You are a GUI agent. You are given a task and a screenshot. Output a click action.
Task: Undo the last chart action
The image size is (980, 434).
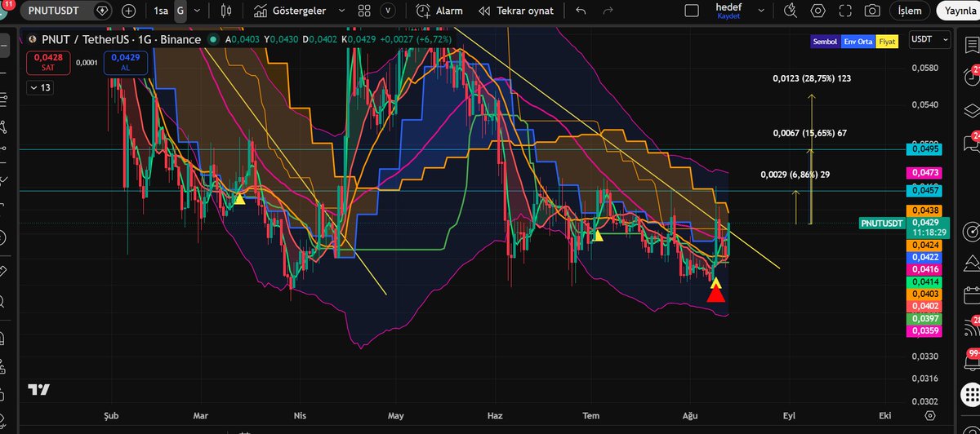tap(581, 11)
